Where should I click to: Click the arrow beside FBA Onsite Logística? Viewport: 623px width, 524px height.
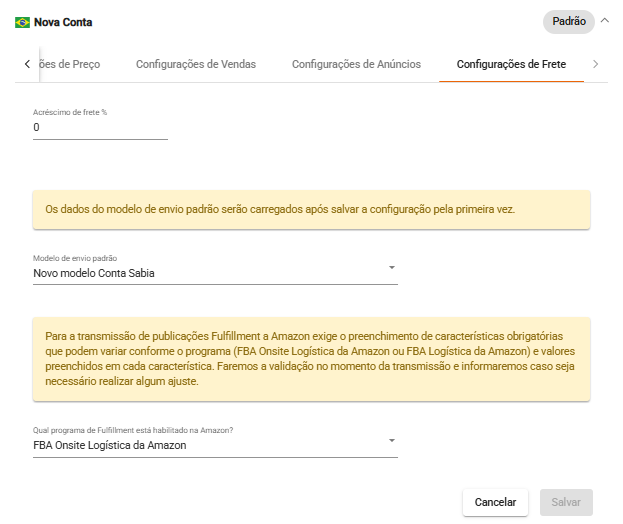(x=392, y=441)
